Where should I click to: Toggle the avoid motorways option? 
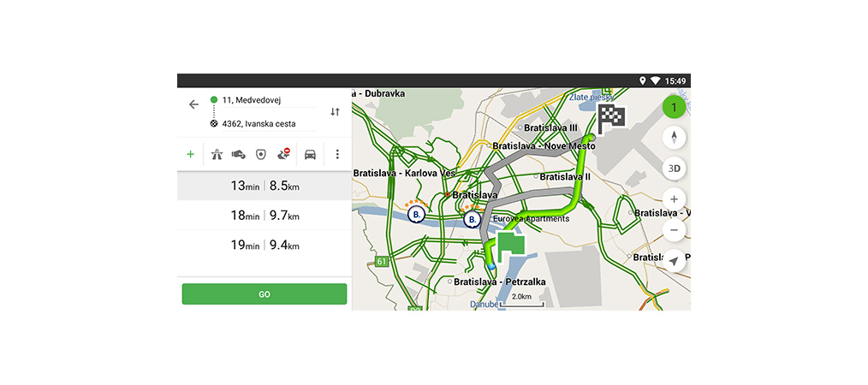pyautogui.click(x=217, y=155)
